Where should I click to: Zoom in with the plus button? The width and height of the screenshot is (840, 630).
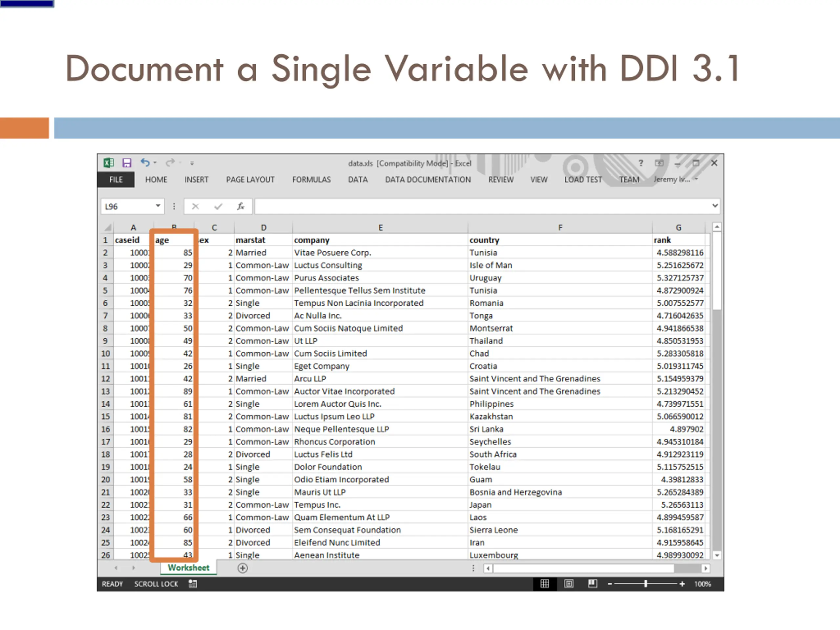[682, 584]
